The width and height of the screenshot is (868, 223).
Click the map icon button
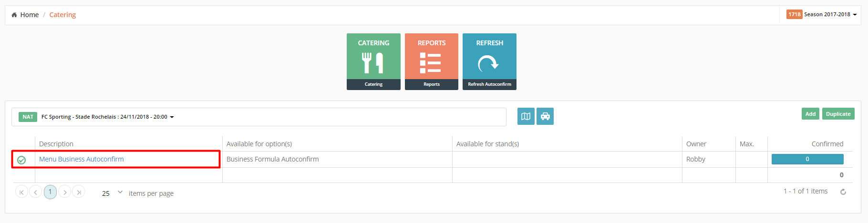point(526,116)
